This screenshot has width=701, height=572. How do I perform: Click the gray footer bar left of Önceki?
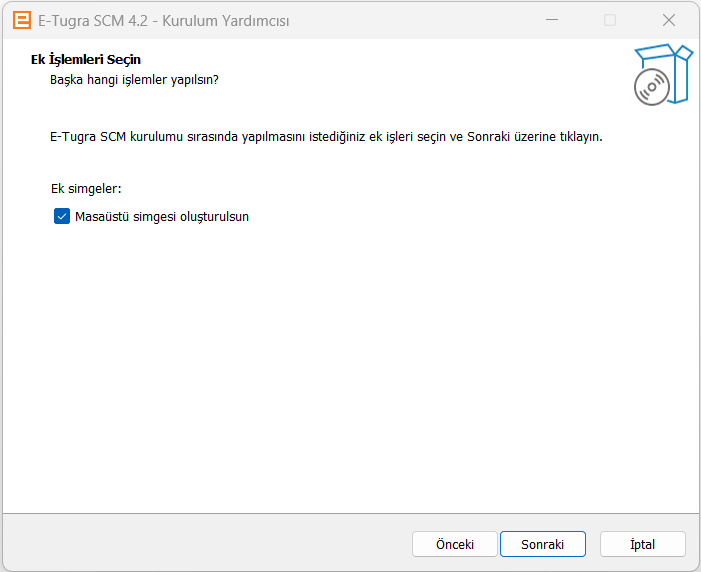200,544
